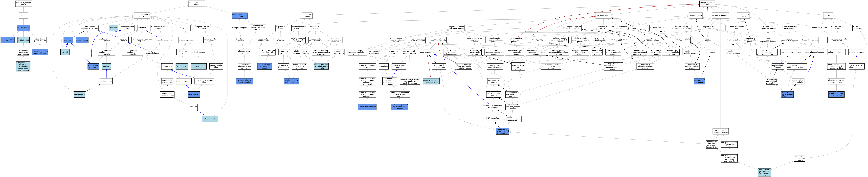Viewport: 868px width, 177px height.
Task: Click the 'in utero embryonic development' node
Action: pos(836,95)
